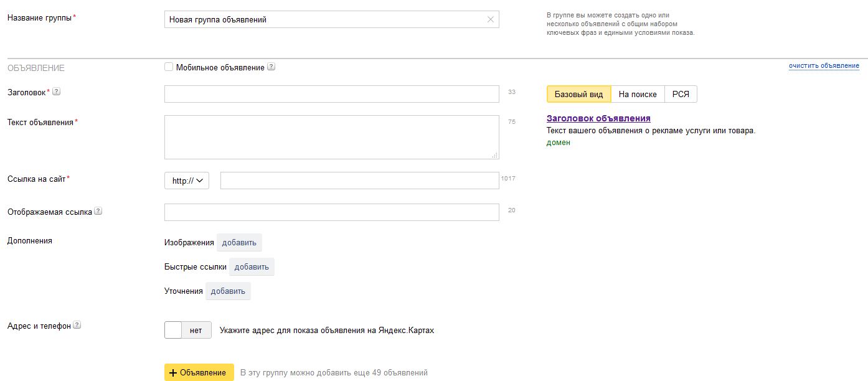Open the http:// protocol dropdown
868x381 pixels.
point(187,181)
